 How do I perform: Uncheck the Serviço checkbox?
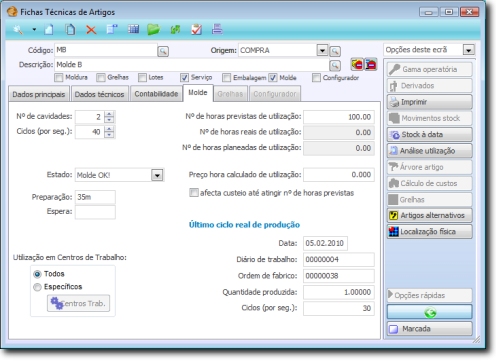click(x=184, y=78)
